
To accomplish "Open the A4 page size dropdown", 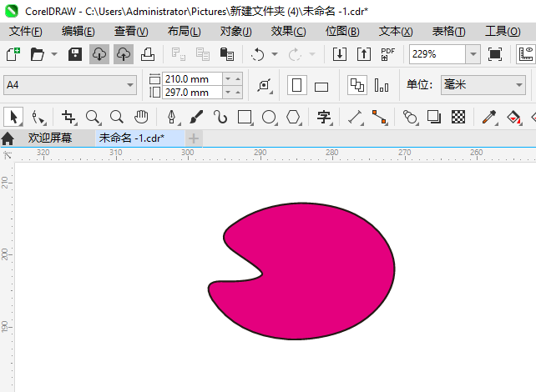I will [x=70, y=85].
